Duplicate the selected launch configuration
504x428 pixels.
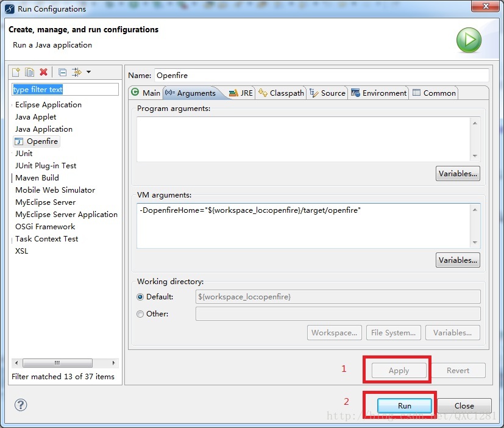[29, 72]
